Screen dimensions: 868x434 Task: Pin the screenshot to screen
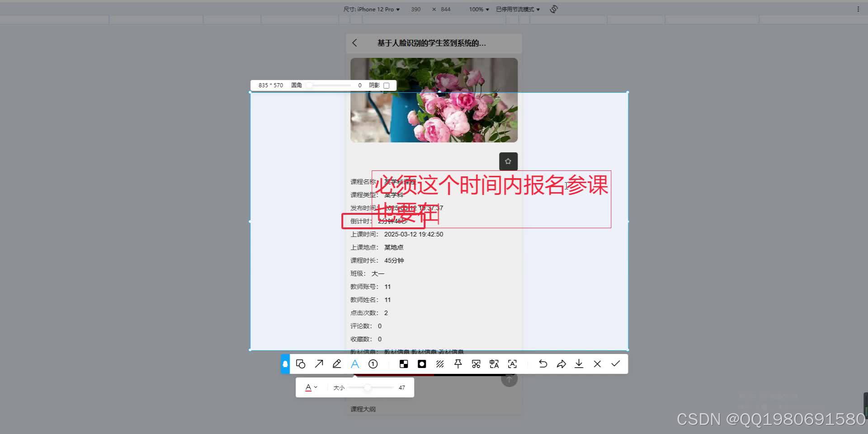[x=458, y=363]
